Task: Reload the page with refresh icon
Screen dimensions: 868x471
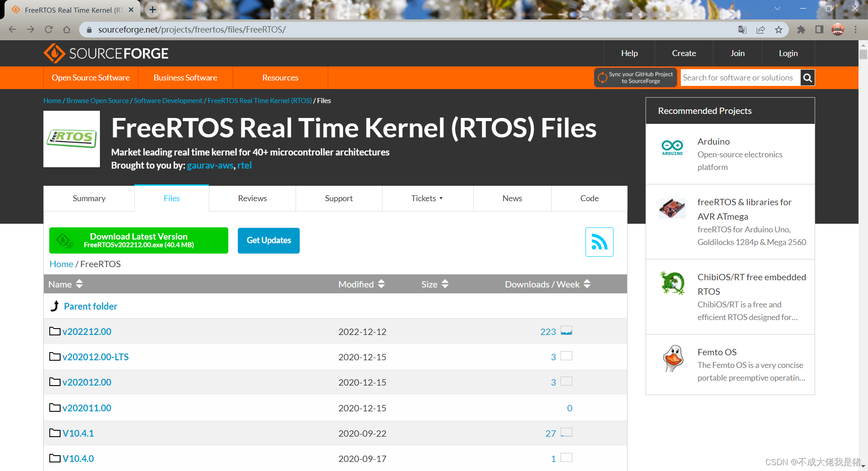Action: click(49, 29)
